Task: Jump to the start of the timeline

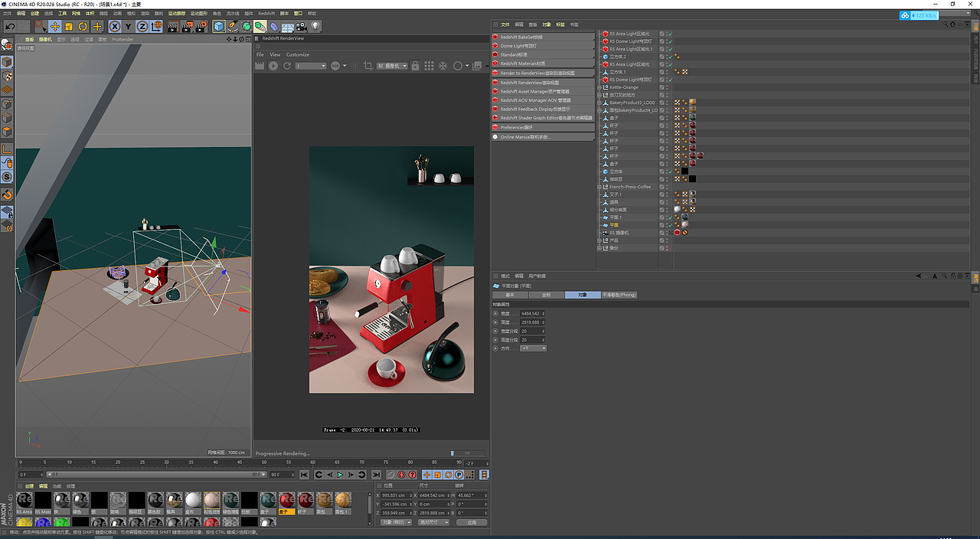Action: (303, 475)
